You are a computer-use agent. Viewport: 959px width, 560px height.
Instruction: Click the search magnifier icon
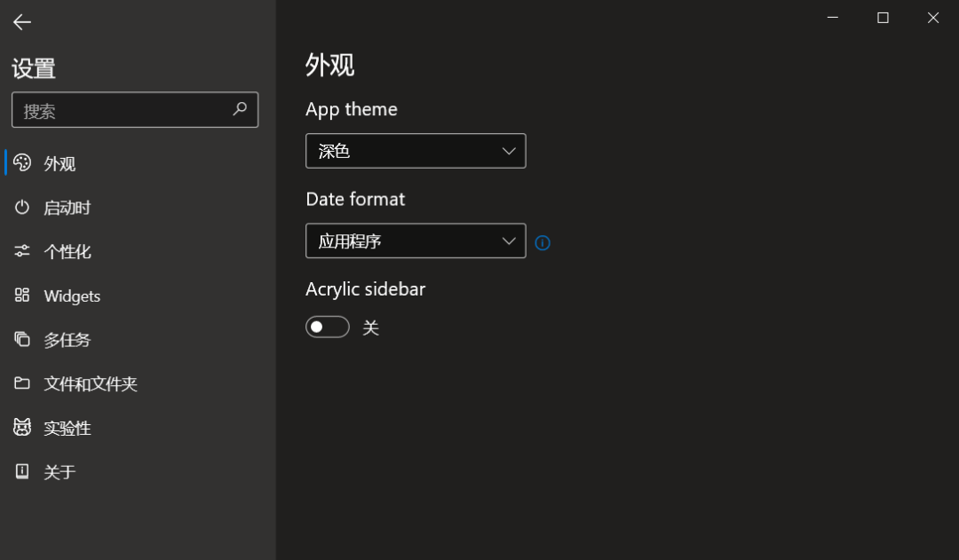coord(240,109)
